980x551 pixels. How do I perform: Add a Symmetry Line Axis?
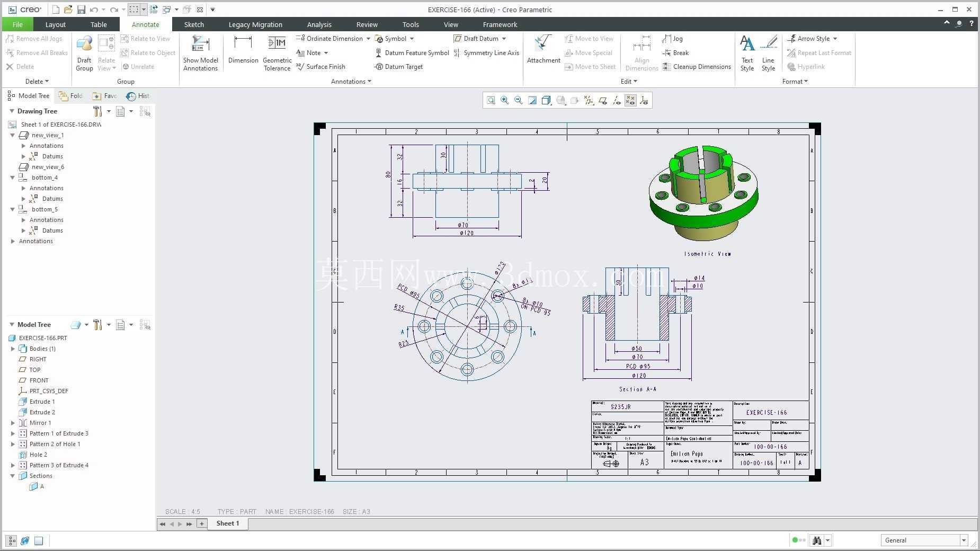(x=486, y=53)
